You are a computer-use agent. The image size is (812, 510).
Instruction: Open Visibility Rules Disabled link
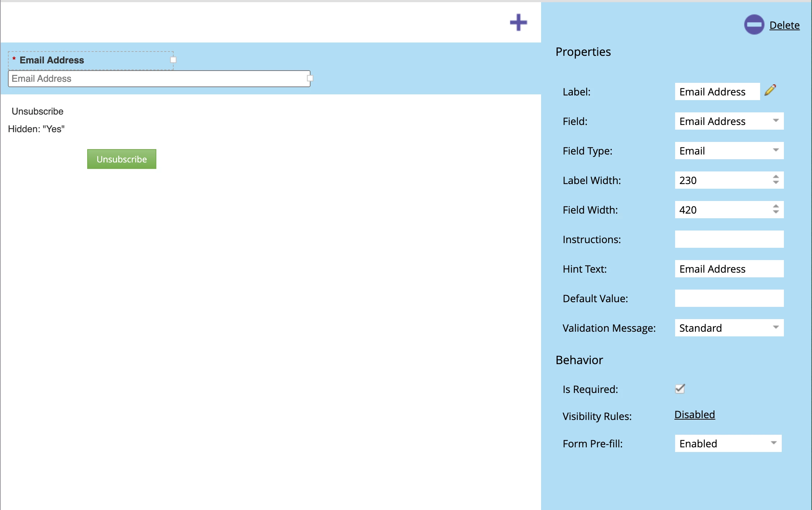click(x=694, y=415)
